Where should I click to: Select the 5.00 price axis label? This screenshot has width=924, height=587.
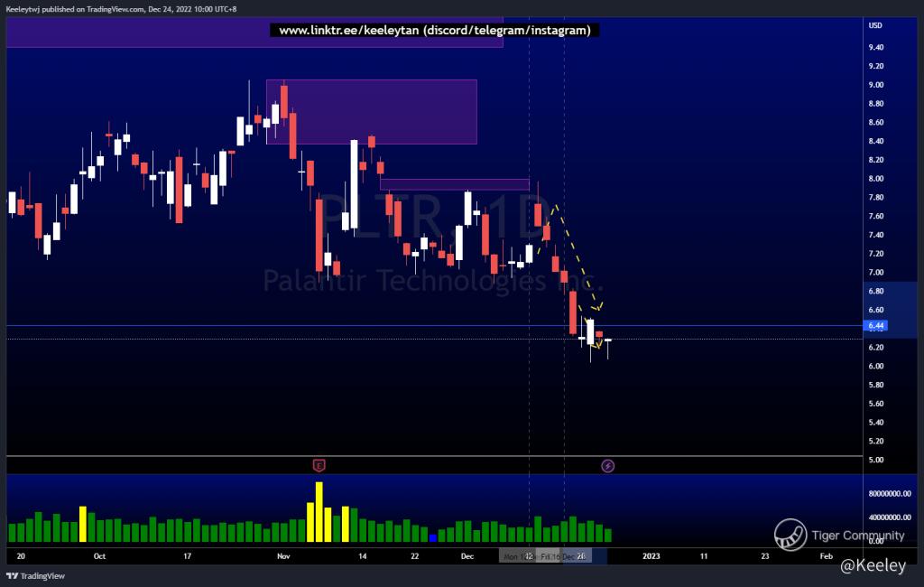[875, 461]
